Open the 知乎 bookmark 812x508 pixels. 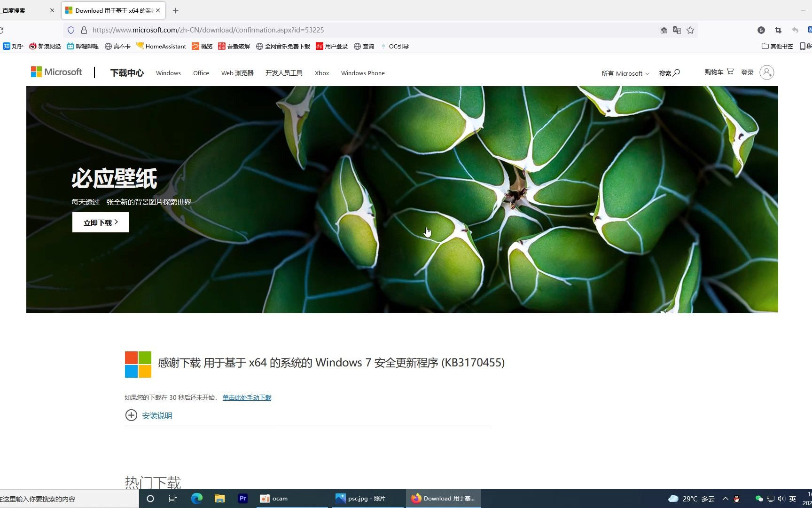tap(13, 46)
